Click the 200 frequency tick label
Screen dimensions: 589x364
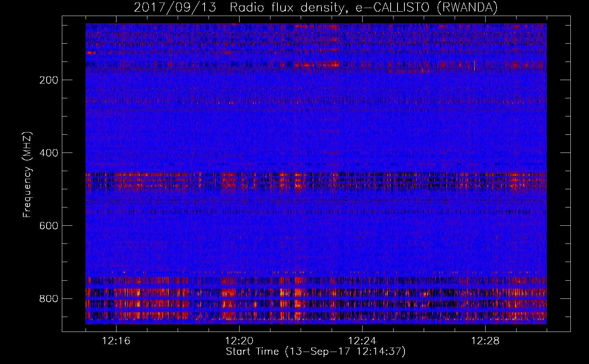pos(49,80)
